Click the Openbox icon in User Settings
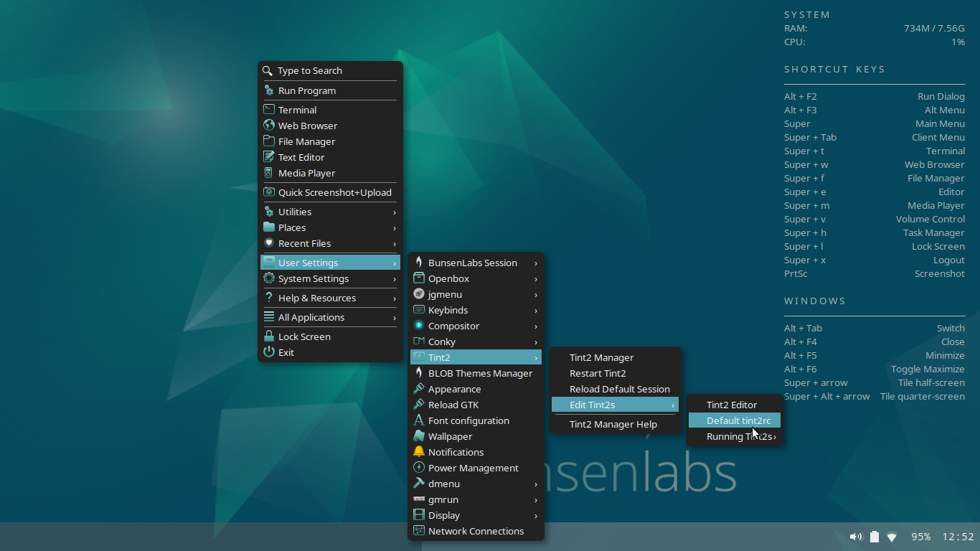 (419, 278)
